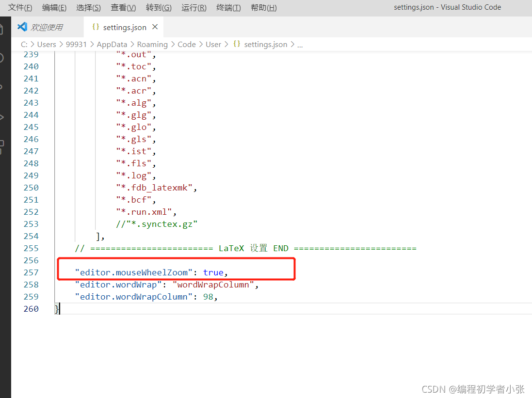The height and width of the screenshot is (398, 532).
Task: Click the LaTeX 设置 END comment line
Action: coord(246,248)
